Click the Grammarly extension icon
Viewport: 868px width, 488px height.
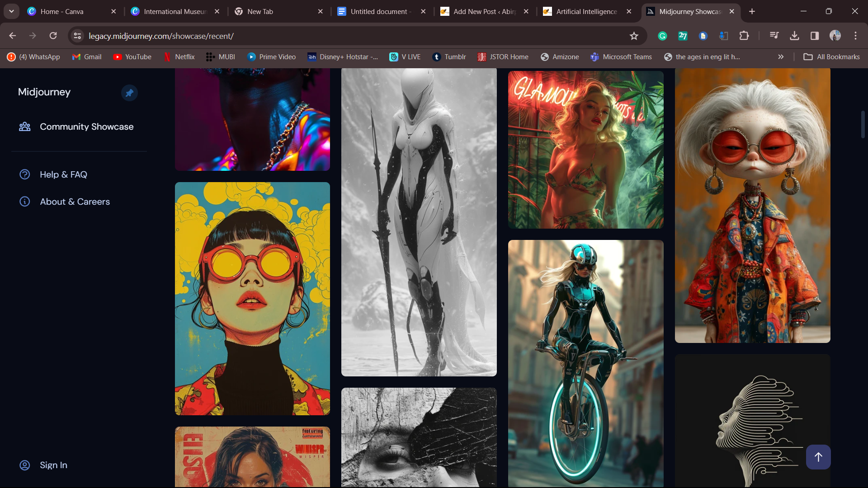[x=662, y=36]
